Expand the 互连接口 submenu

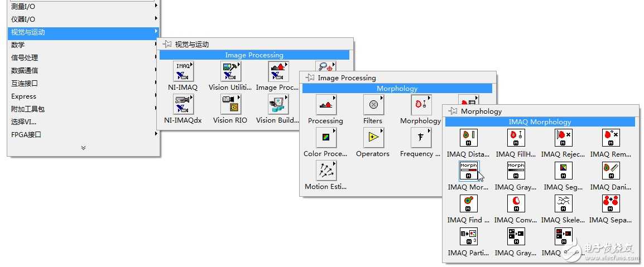coord(83,83)
